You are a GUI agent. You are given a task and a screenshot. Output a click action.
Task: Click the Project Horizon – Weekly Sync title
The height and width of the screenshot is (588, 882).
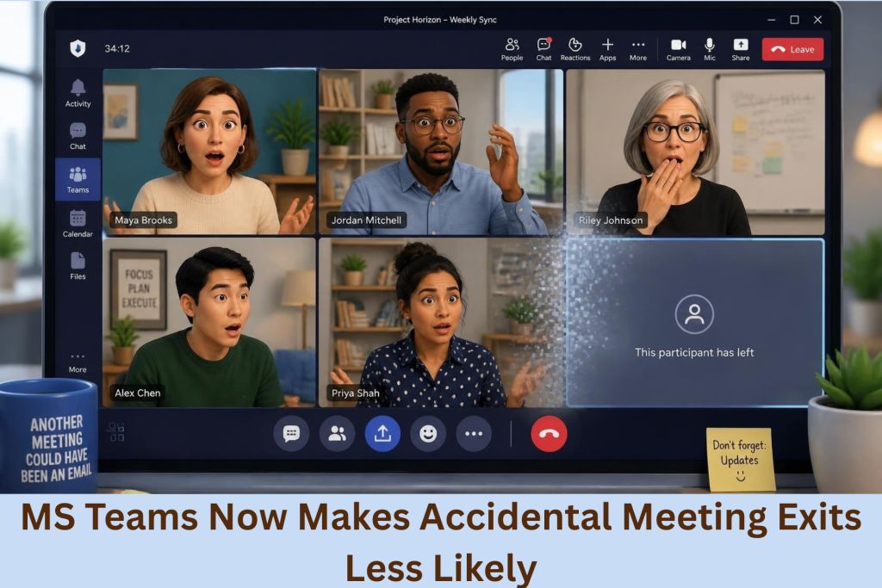click(440, 20)
